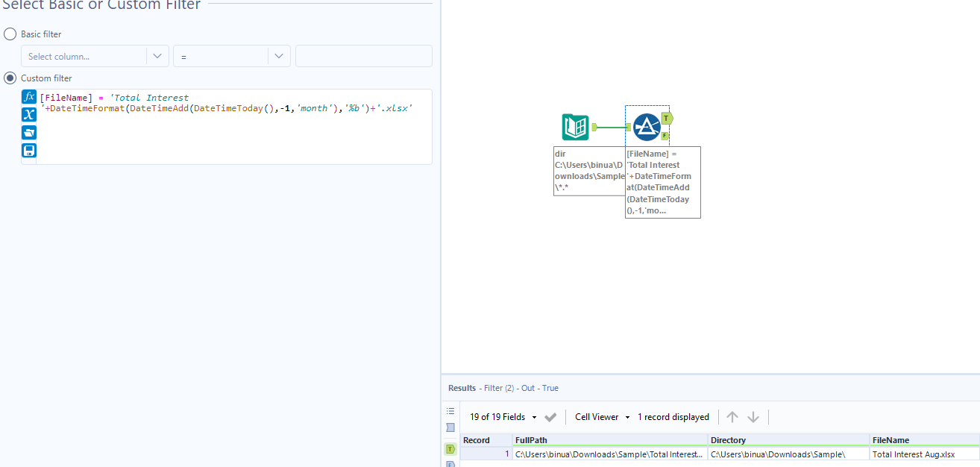
Task: Select the True anchor icon in Results pane
Action: coord(450,448)
